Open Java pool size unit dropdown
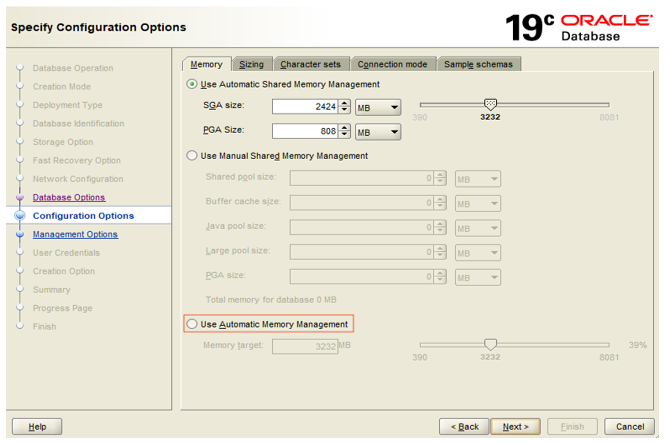Viewport: 664px width, 443px height. (x=478, y=228)
